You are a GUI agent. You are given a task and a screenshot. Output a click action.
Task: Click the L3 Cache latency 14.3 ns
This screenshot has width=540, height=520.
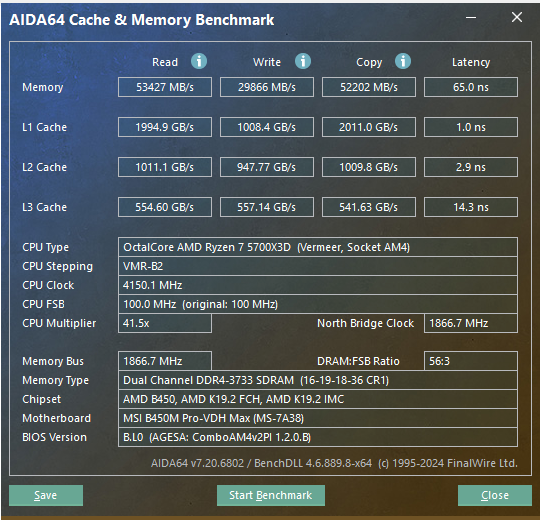pos(470,207)
